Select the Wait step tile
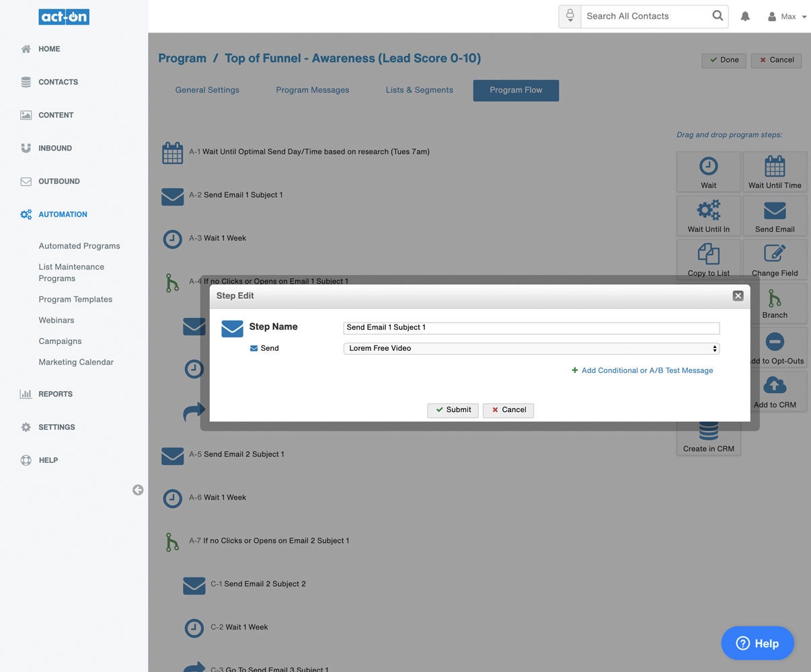This screenshot has height=672, width=811. (709, 173)
